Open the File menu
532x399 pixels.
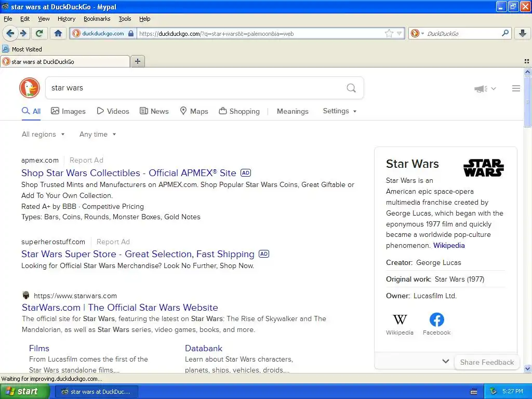click(x=8, y=19)
